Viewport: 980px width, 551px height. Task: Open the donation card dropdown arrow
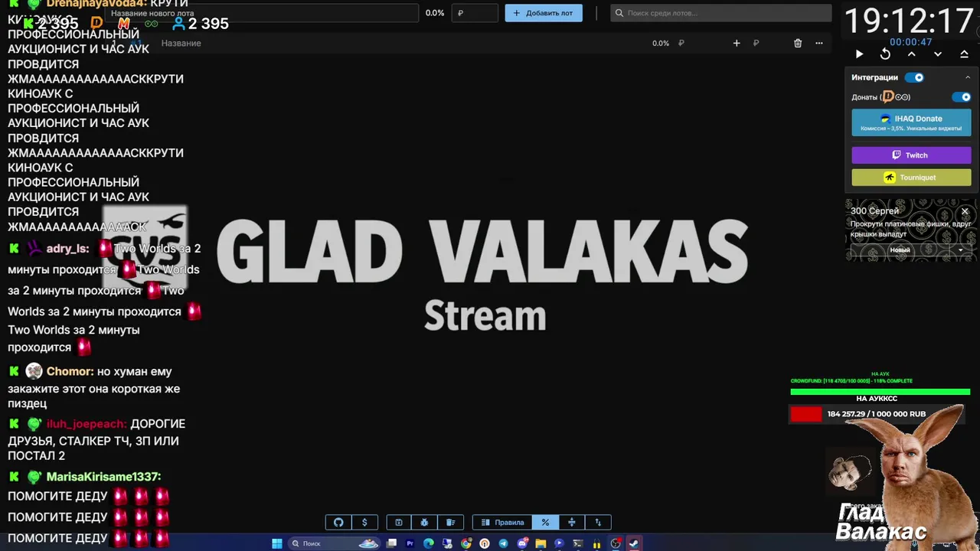tap(960, 250)
